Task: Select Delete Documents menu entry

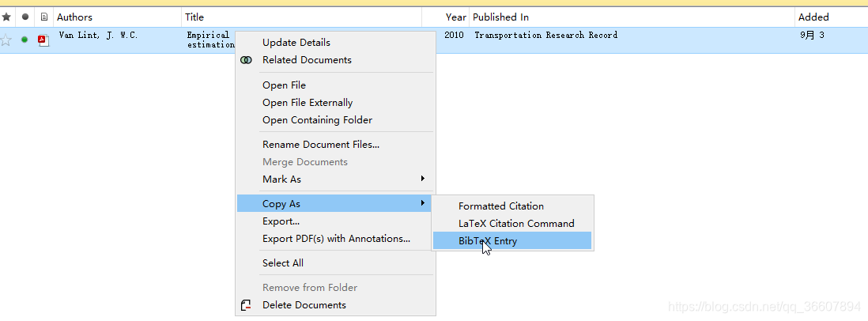Action: click(336, 305)
